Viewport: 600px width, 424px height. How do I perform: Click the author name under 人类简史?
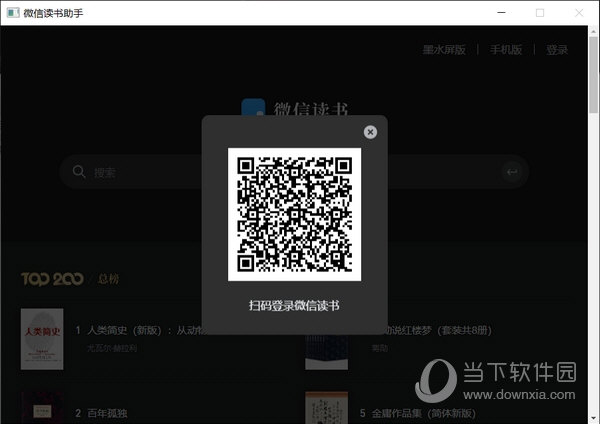pos(112,348)
